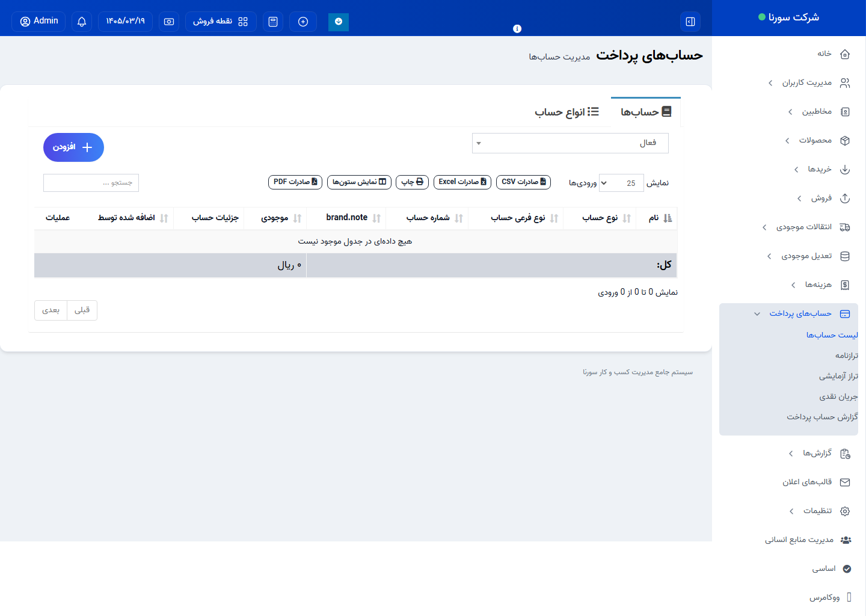Image resolution: width=866 pixels, height=616 pixels.
Task: Expand تنظیمات submenu chevron
Action: [x=791, y=511]
